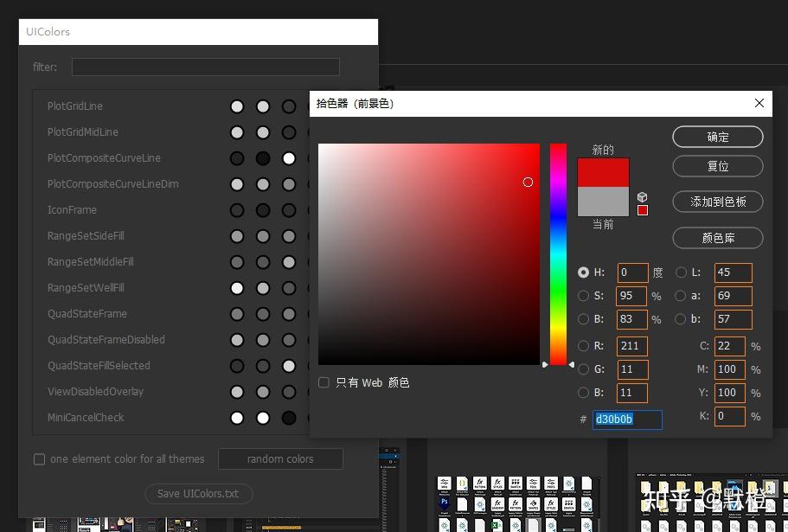This screenshot has width=788, height=532.
Task: Select the first PlotGridLine color circle
Action: tap(237, 106)
